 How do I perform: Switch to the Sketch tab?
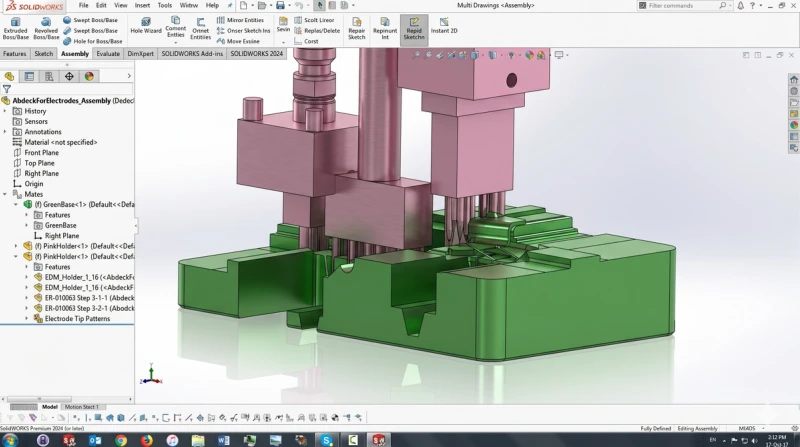pyautogui.click(x=43, y=54)
